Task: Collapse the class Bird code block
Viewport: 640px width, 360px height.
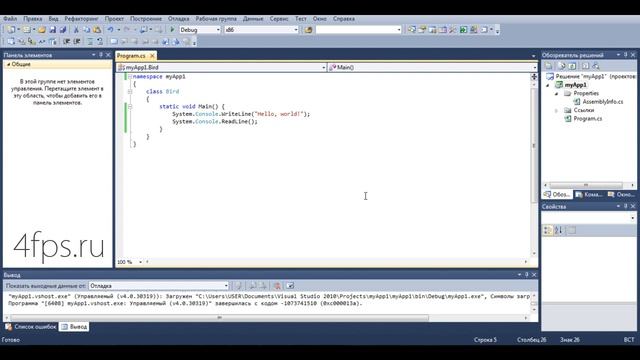Action: [x=130, y=92]
